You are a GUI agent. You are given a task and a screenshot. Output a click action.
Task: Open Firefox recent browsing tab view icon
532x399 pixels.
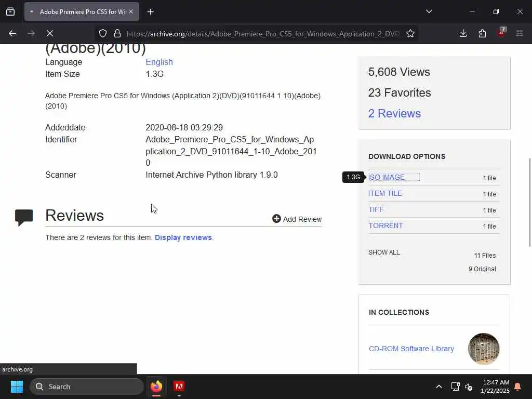10,12
